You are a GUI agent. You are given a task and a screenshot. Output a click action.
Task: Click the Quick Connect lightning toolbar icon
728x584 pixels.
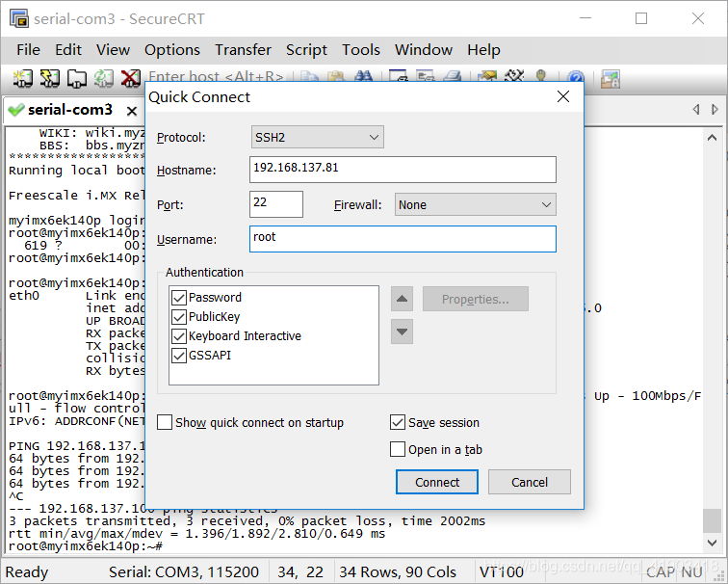pyautogui.click(x=50, y=78)
